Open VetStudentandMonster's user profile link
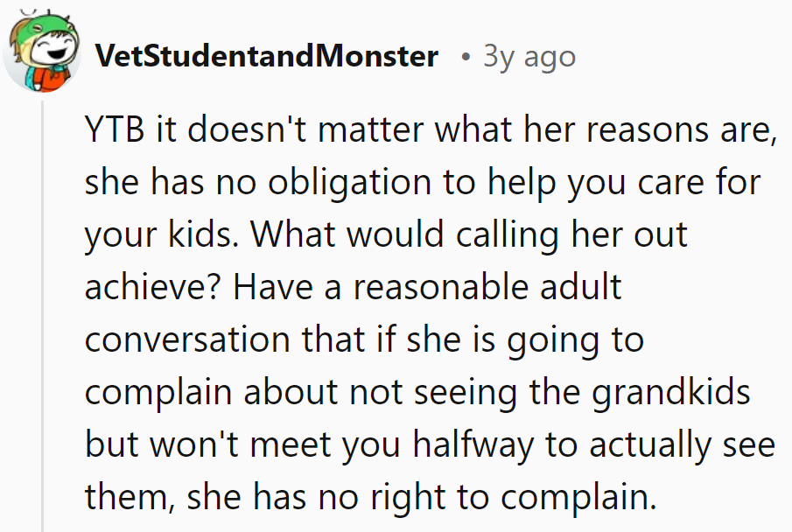This screenshot has height=532, width=792. tap(266, 56)
